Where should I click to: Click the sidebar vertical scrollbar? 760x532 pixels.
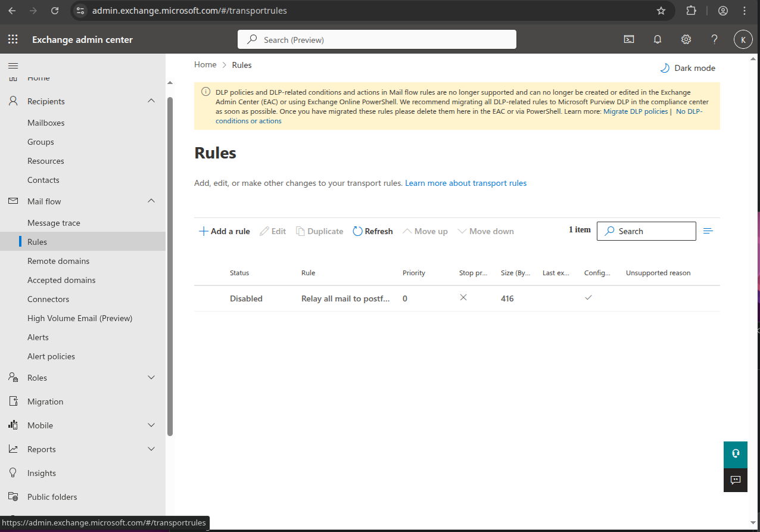tap(170, 266)
